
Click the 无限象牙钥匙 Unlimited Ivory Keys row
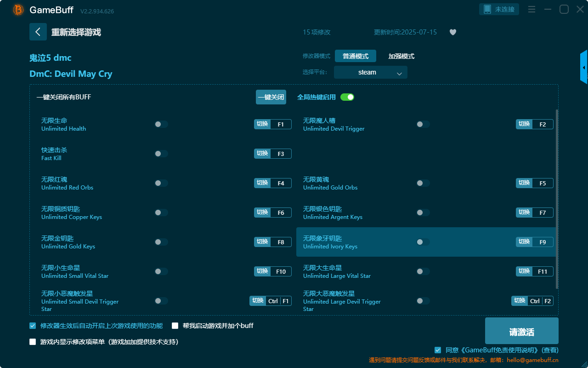[426, 242]
